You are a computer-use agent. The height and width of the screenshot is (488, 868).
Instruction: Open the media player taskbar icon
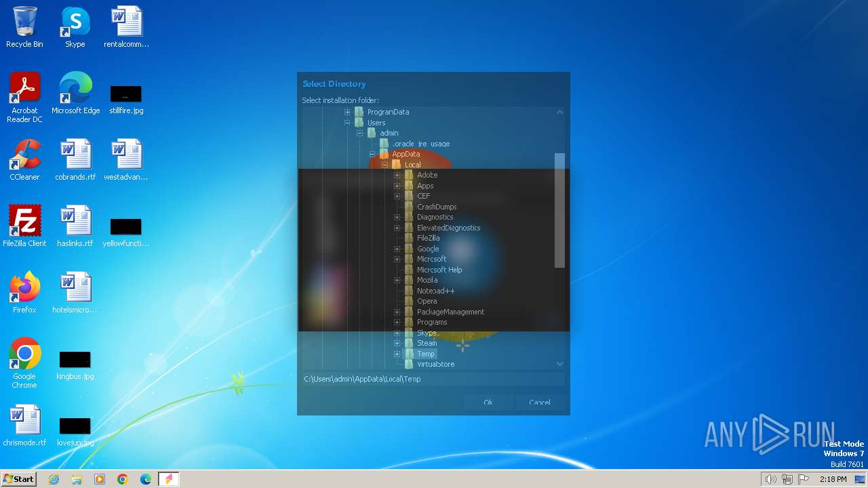100,479
